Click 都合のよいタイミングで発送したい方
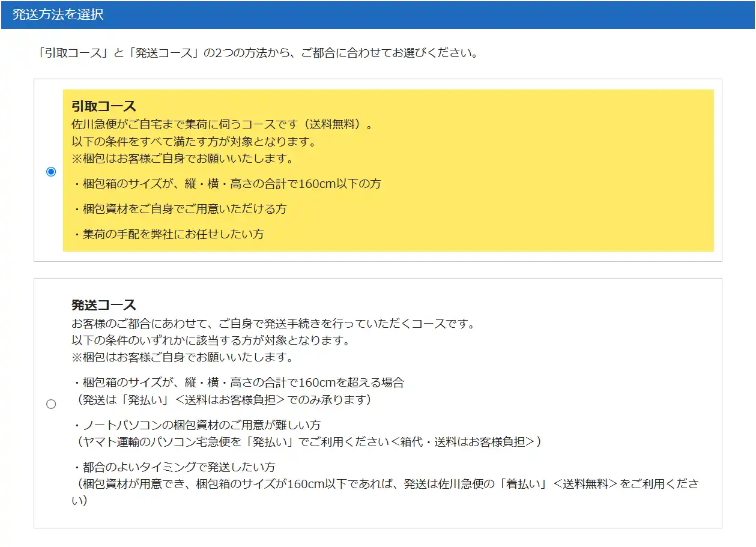756x547 pixels. [x=174, y=467]
